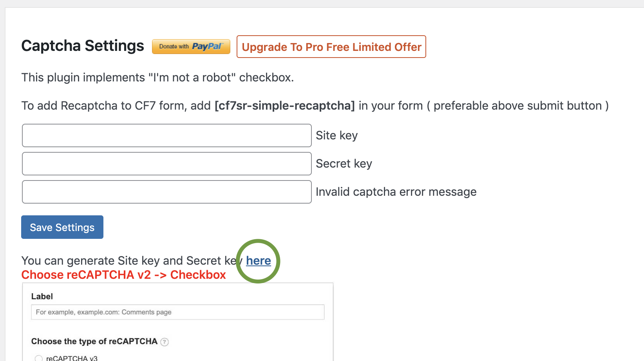Click the 'Invalid captcha error message' label
644x361 pixels.
396,192
